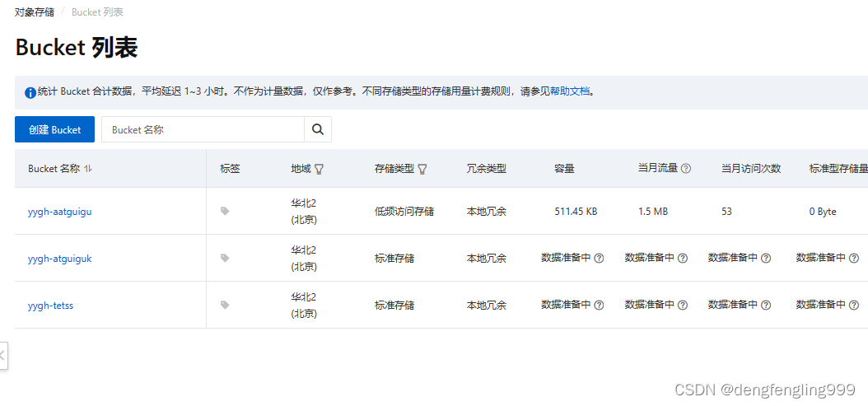Click the 当月流量 help question icon

(x=686, y=169)
